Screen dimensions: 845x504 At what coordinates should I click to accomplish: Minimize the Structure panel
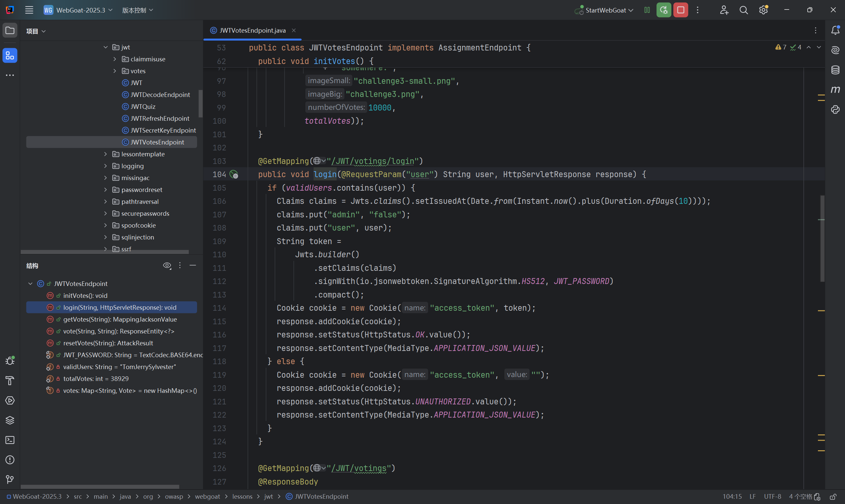(x=193, y=265)
